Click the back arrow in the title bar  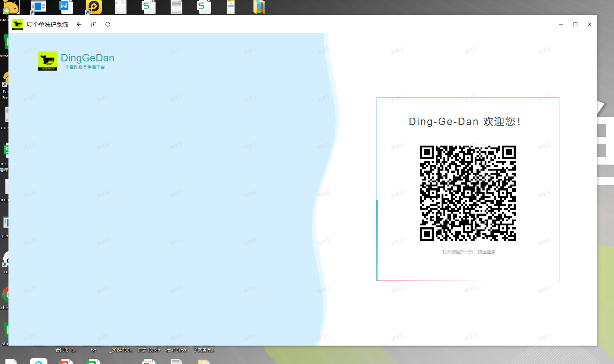tap(79, 24)
